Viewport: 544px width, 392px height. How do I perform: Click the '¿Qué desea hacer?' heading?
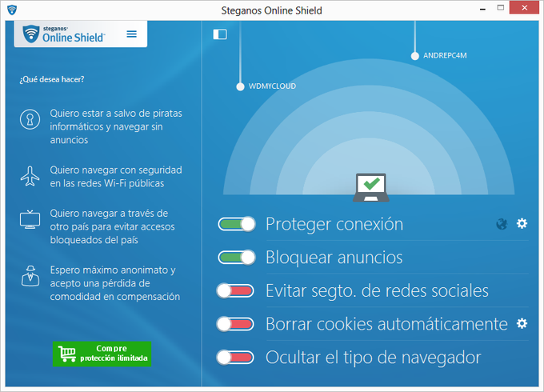[52, 79]
